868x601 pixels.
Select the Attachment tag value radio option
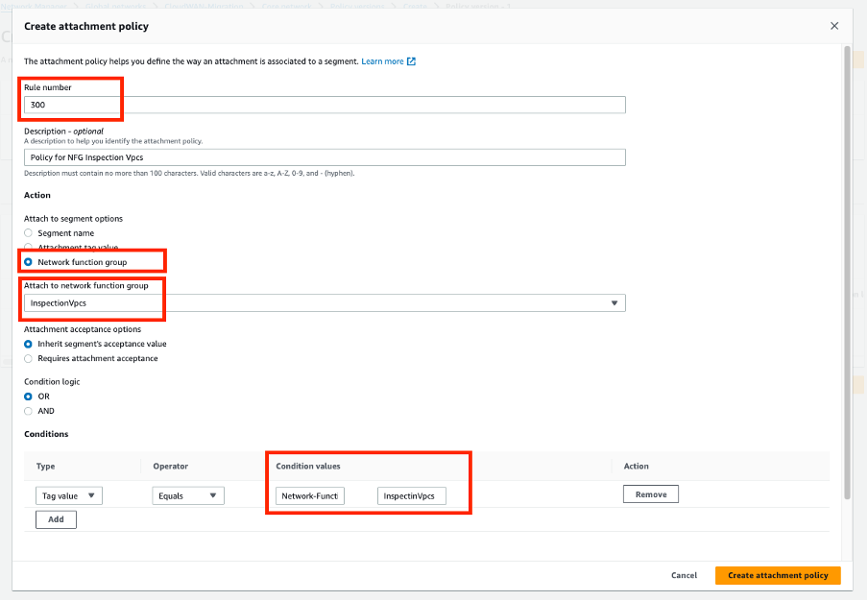click(28, 248)
